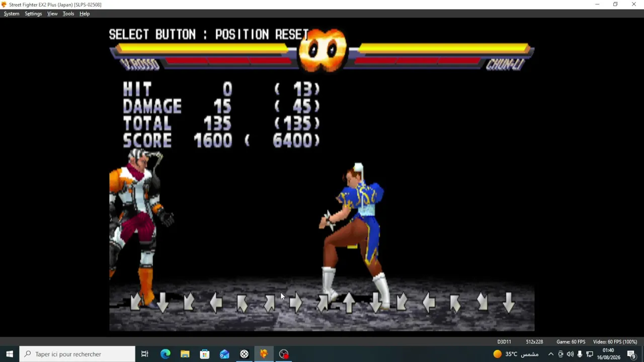Open File Explorer from the taskbar
The height and width of the screenshot is (362, 644).
[x=185, y=354]
